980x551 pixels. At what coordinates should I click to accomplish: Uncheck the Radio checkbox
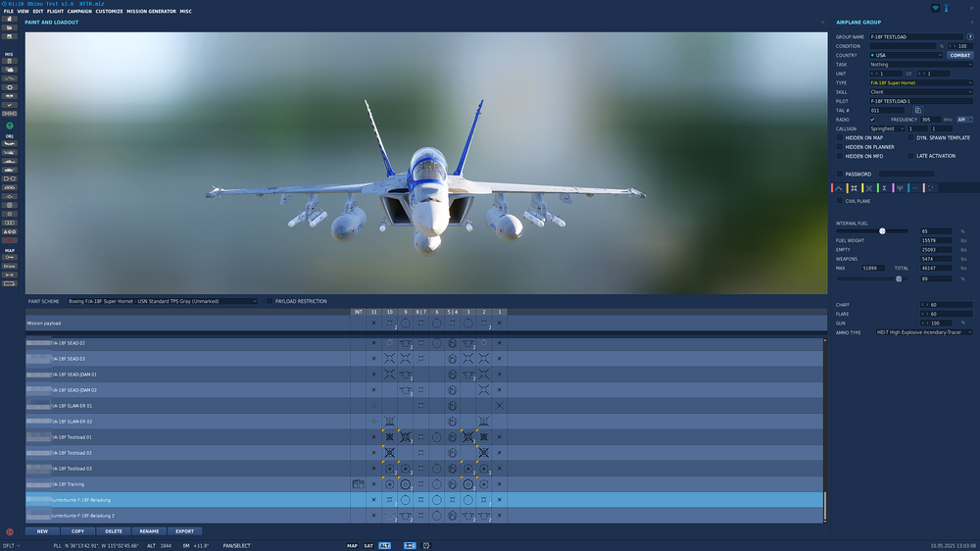tap(872, 120)
